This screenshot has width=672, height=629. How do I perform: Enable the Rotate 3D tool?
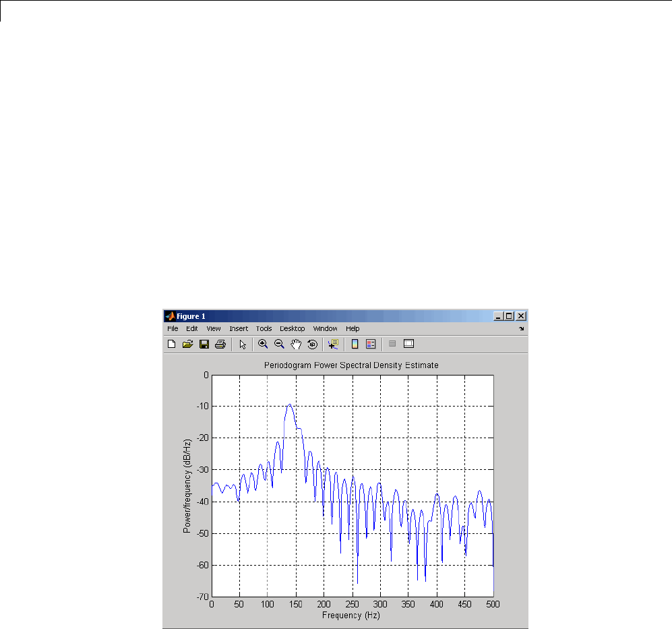313,345
